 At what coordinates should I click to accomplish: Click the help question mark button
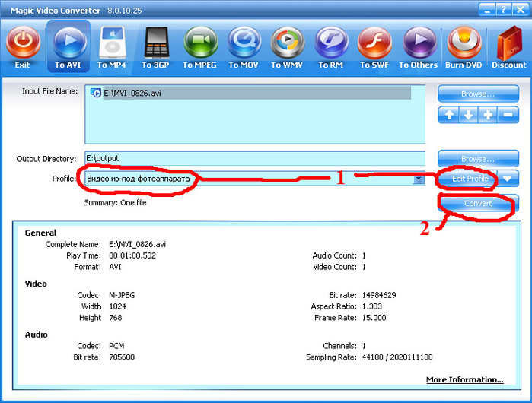pyautogui.click(x=503, y=9)
